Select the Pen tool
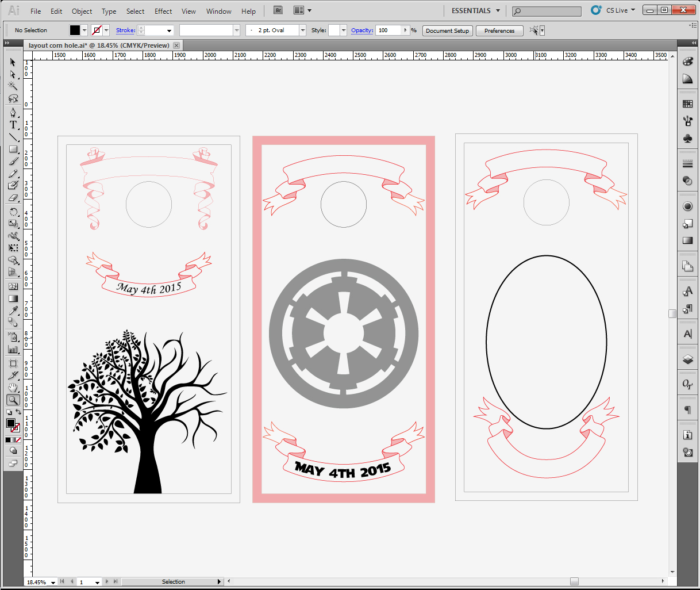 pyautogui.click(x=13, y=113)
